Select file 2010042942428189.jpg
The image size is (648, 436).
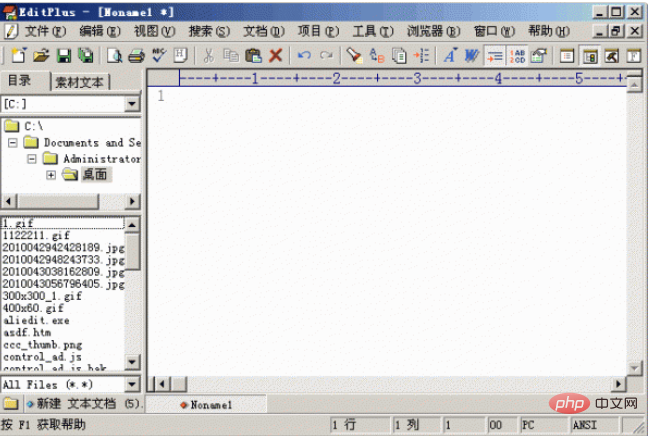tap(63, 247)
